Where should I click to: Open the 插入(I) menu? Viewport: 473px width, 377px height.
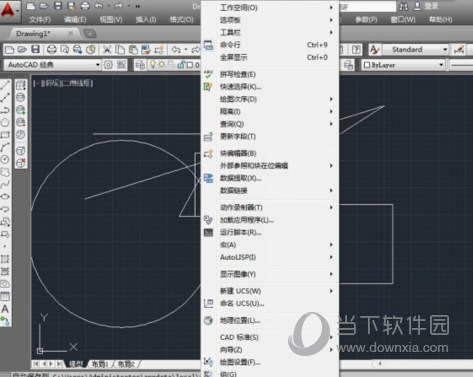click(146, 20)
